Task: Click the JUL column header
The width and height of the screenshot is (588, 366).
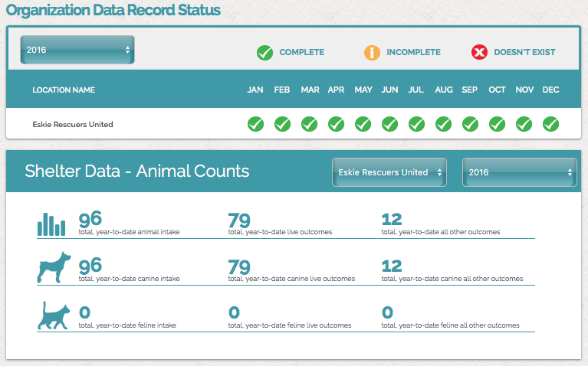Action: click(416, 90)
